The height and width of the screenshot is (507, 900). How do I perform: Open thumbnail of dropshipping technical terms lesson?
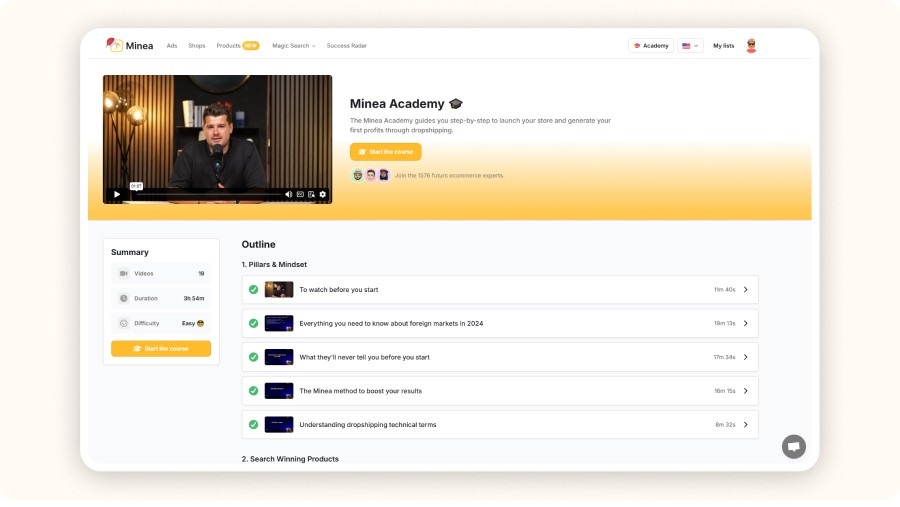279,425
